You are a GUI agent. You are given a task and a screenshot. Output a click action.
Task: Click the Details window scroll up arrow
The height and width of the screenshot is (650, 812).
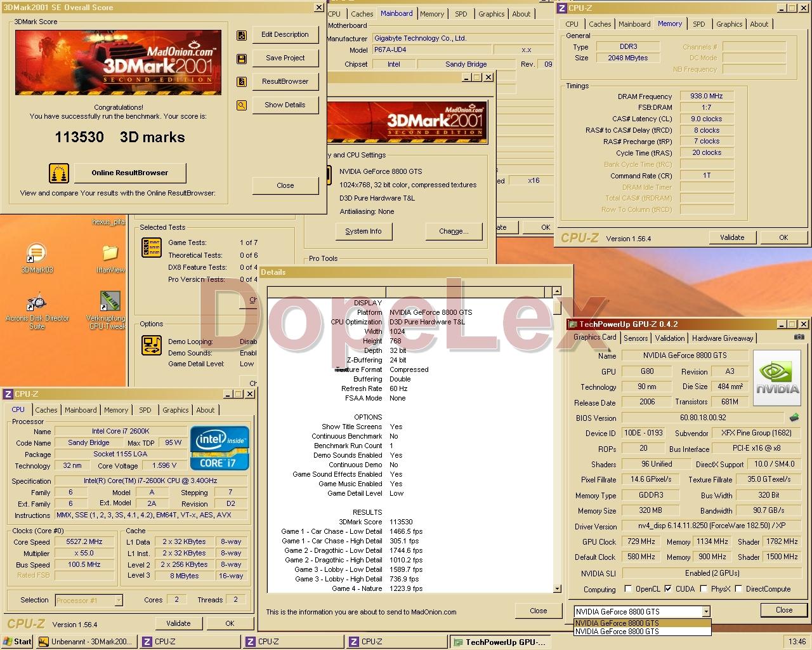click(557, 291)
